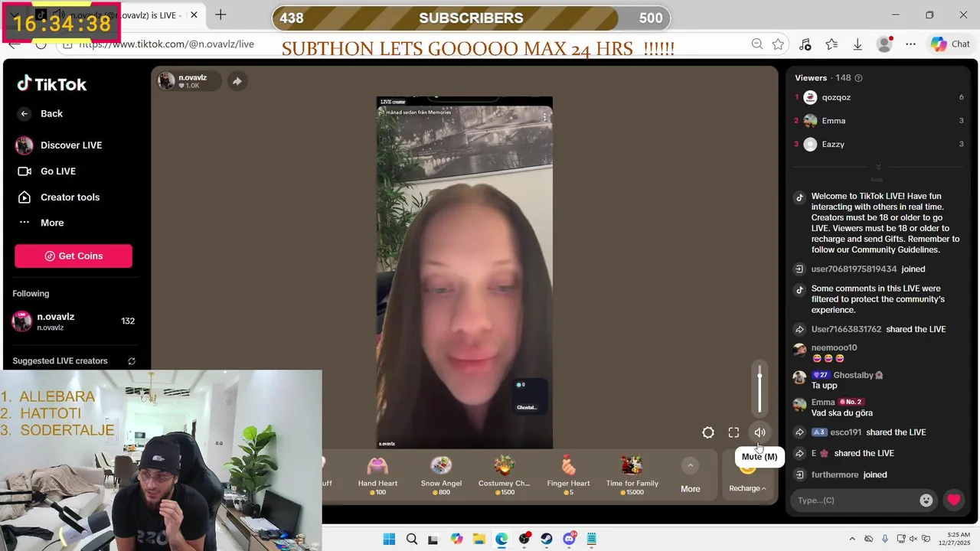Send the Costumey gift for 1500 coins
The width and height of the screenshot is (980, 551).
click(x=504, y=475)
